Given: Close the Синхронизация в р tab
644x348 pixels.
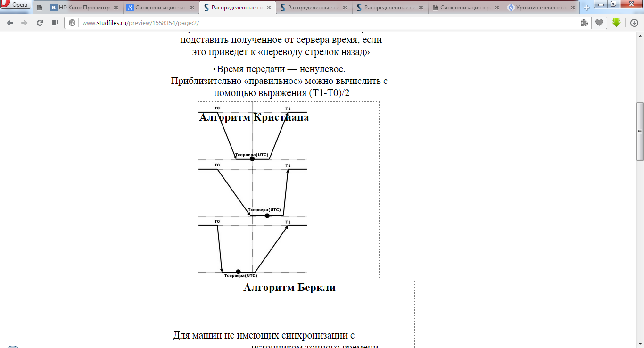Looking at the screenshot, I should (x=498, y=8).
